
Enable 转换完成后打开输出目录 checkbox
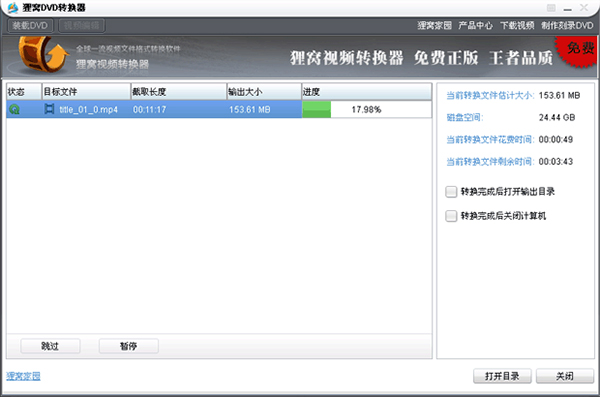click(451, 191)
